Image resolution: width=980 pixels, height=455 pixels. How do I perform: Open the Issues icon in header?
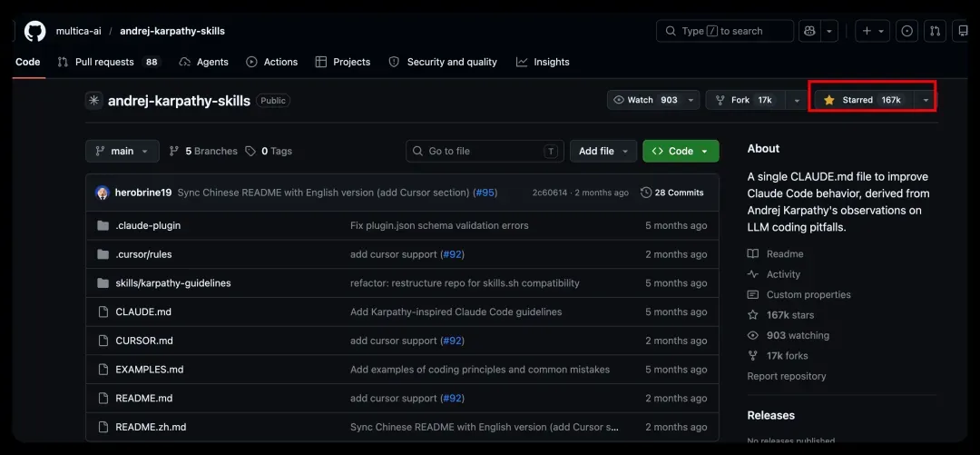(906, 31)
